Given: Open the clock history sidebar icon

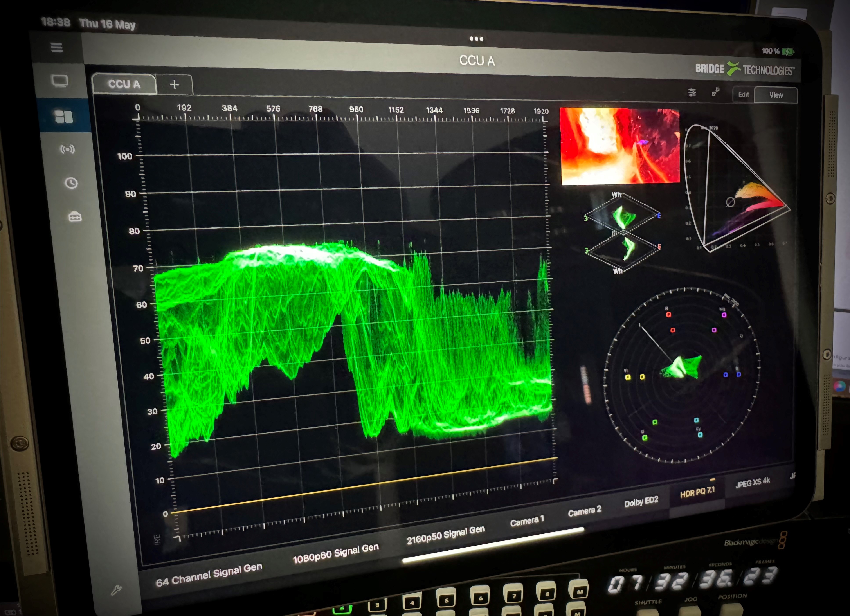Looking at the screenshot, I should click(x=71, y=183).
